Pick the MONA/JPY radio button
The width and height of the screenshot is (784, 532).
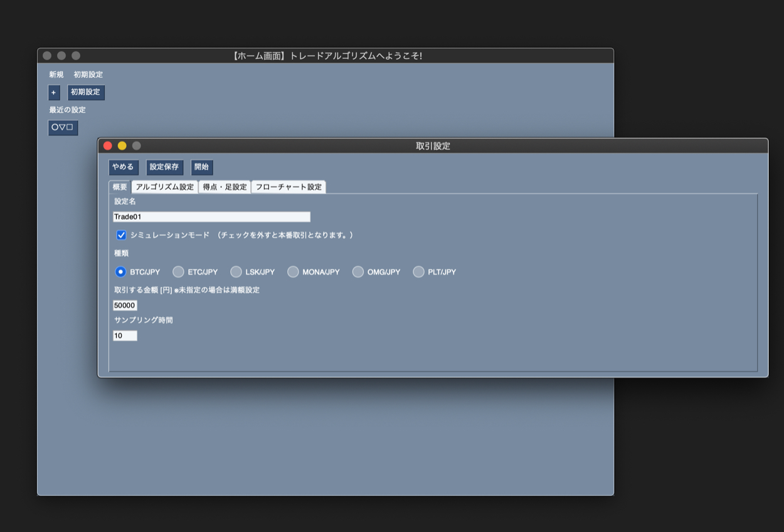[x=293, y=272]
